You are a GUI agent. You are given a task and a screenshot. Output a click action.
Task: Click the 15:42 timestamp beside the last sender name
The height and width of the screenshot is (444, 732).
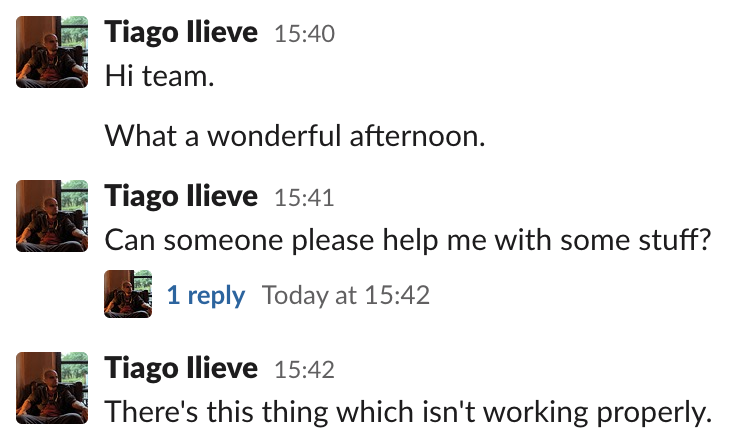click(304, 370)
